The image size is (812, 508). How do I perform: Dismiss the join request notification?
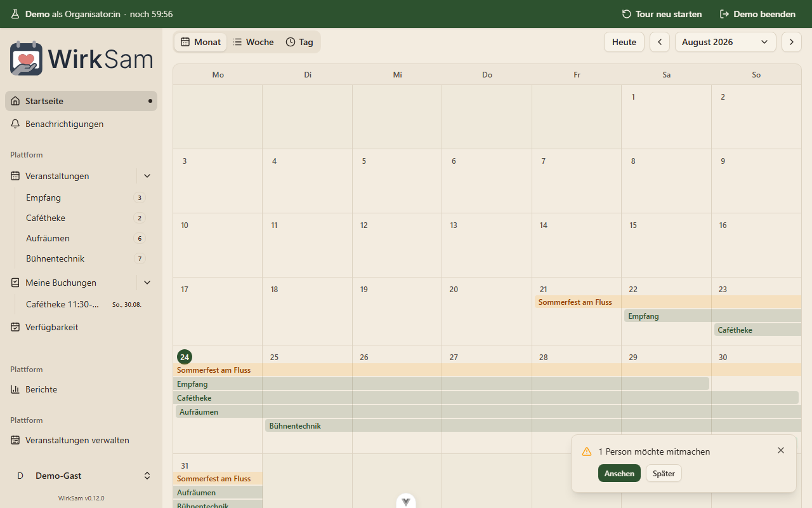coord(781,450)
